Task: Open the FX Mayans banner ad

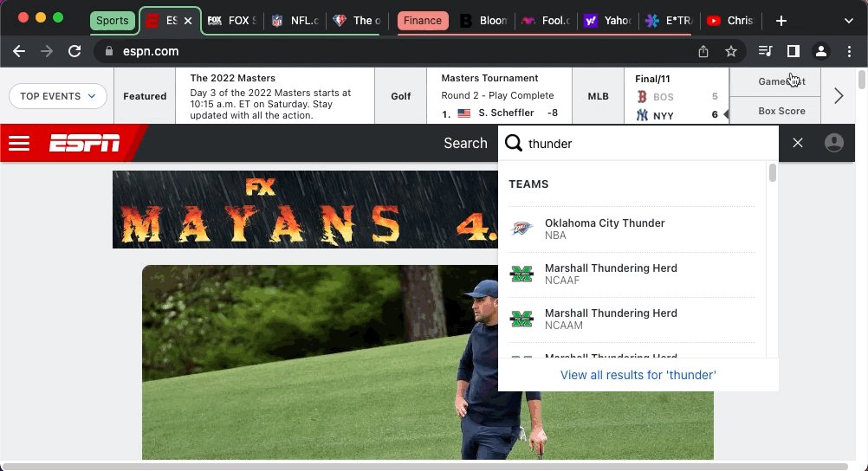Action: pos(305,210)
